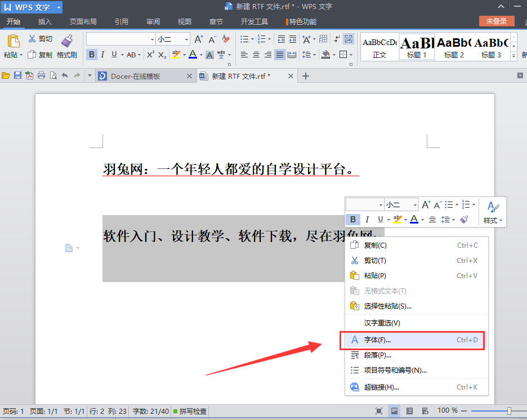Undo last action
The image size is (527, 420).
click(65, 75)
